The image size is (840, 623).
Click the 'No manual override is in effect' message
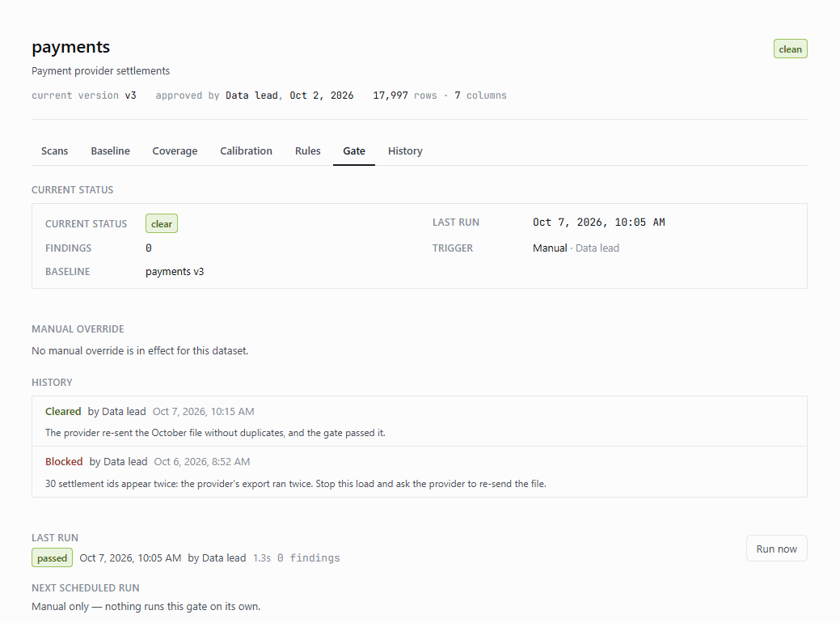(140, 350)
